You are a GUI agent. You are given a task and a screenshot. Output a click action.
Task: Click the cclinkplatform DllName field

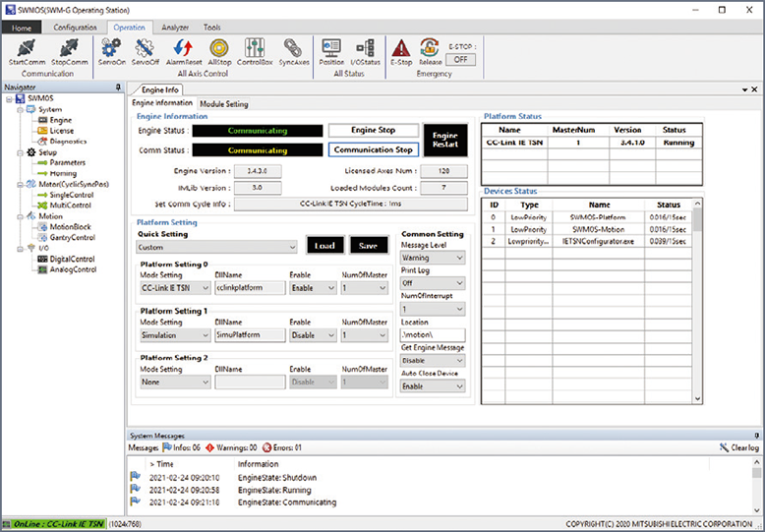[x=250, y=288]
